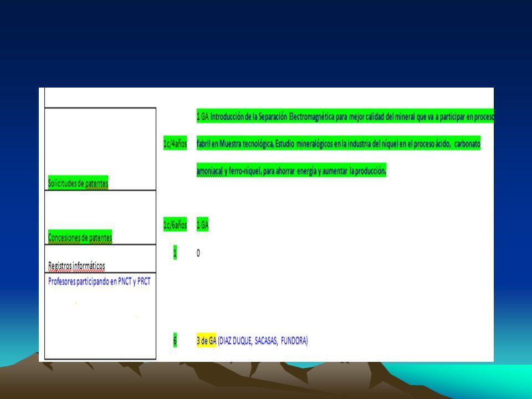This screenshot has width=532, height=399.
Task: Click the green '6' in Profesores row
Action: pyautogui.click(x=175, y=340)
